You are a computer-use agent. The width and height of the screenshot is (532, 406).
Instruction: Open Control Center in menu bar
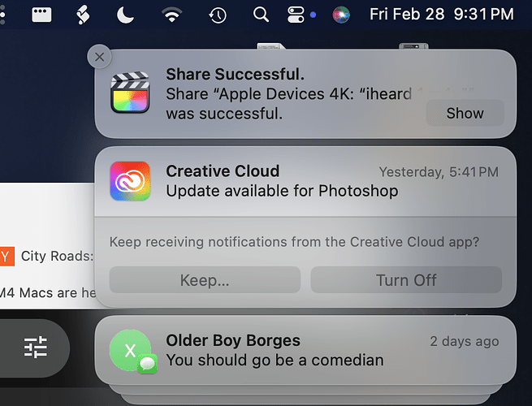(x=296, y=15)
